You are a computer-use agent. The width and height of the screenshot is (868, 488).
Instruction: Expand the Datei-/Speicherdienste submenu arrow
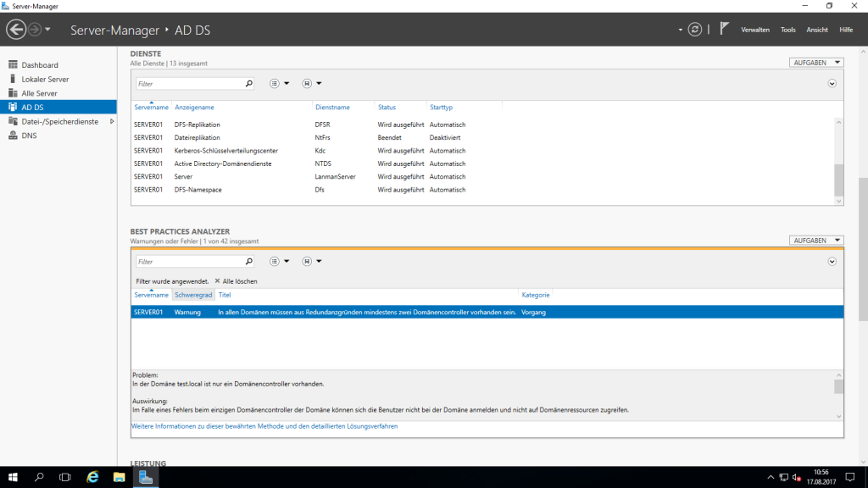pyautogui.click(x=112, y=122)
